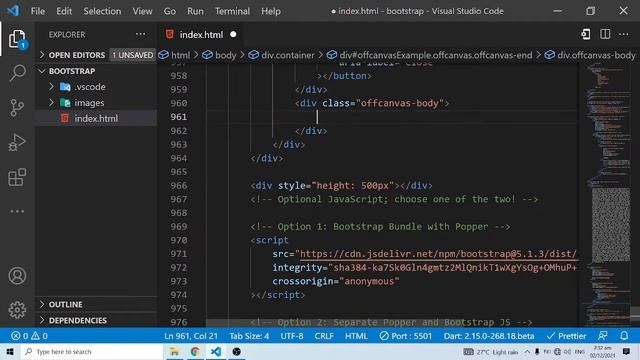Change the UTF-8 file encoding
The height and width of the screenshot is (360, 640).
[291, 336]
